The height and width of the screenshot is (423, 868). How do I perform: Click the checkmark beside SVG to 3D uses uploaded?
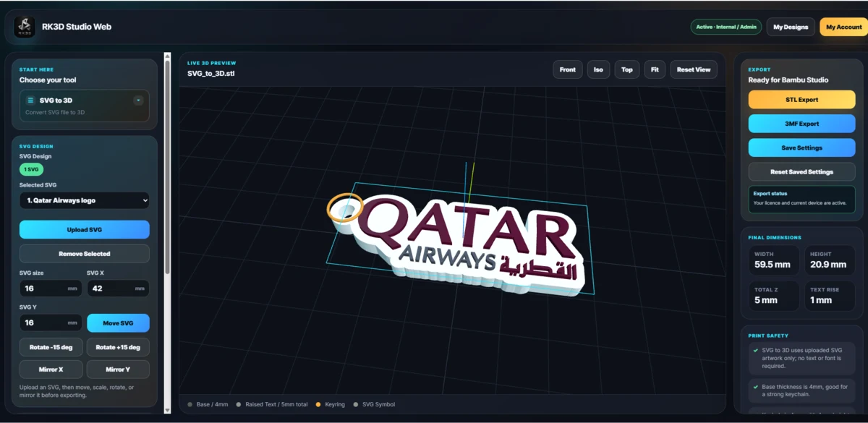[756, 350]
